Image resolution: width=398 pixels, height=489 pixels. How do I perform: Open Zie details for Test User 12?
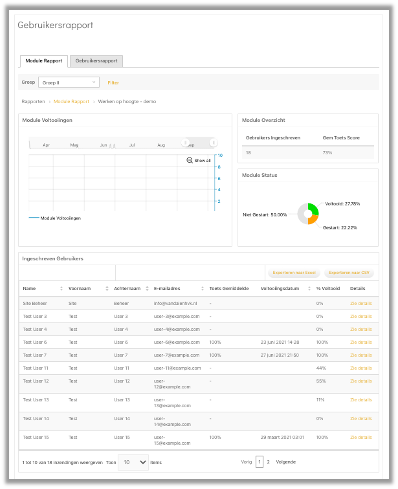point(361,381)
